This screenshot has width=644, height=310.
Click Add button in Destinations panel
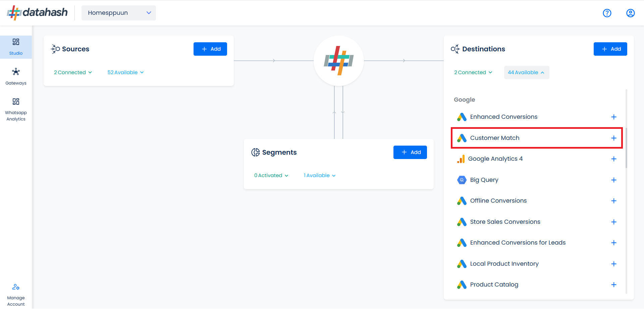[610, 49]
